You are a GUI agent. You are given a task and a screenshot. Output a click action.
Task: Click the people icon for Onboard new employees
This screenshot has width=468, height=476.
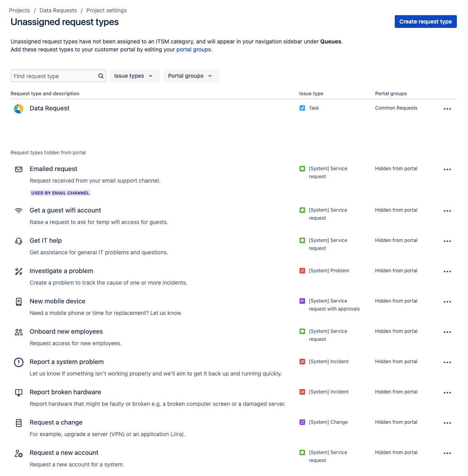point(18,332)
